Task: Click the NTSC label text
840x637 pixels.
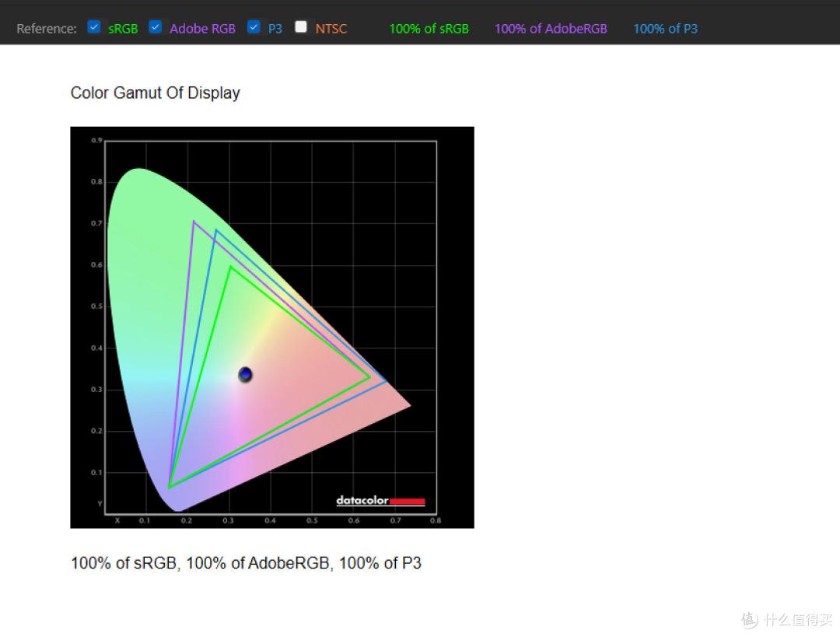Action: pos(331,29)
